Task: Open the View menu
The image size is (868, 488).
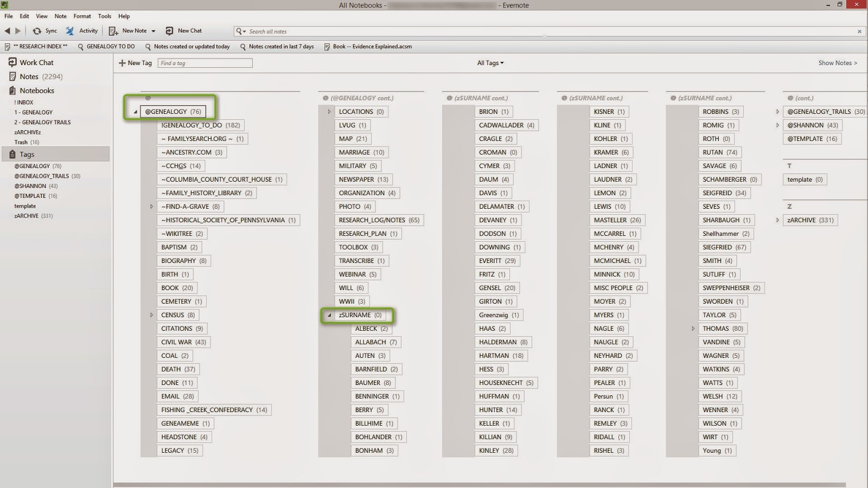Action: 42,16
